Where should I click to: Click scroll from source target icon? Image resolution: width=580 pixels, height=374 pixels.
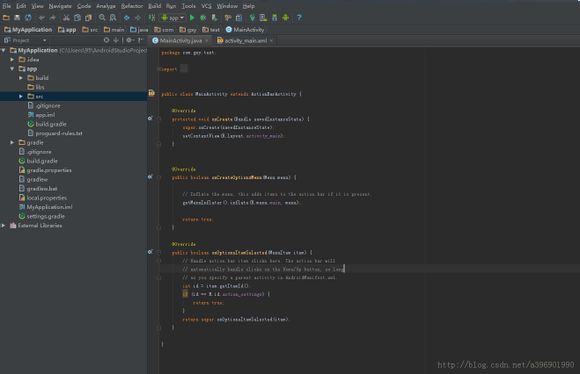click(x=107, y=40)
